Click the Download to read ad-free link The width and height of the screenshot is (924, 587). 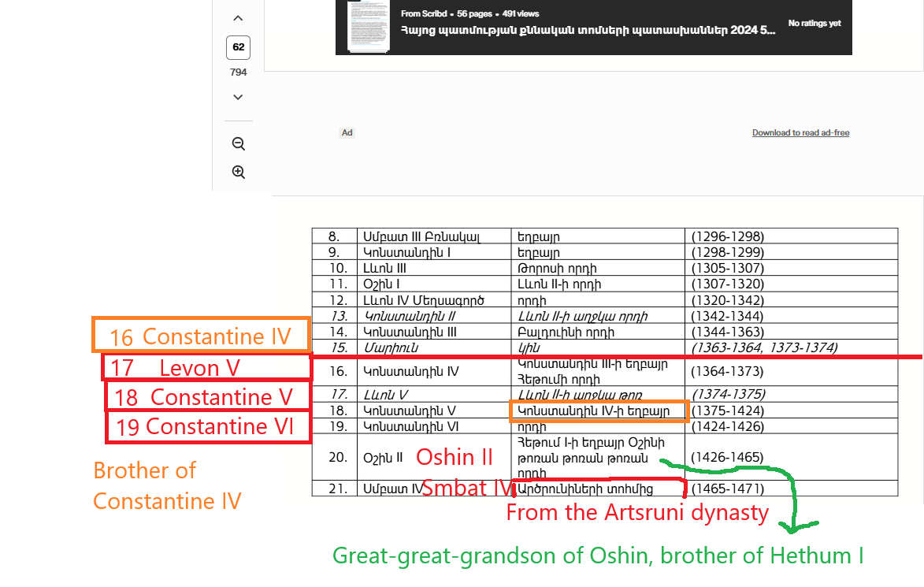[800, 132]
